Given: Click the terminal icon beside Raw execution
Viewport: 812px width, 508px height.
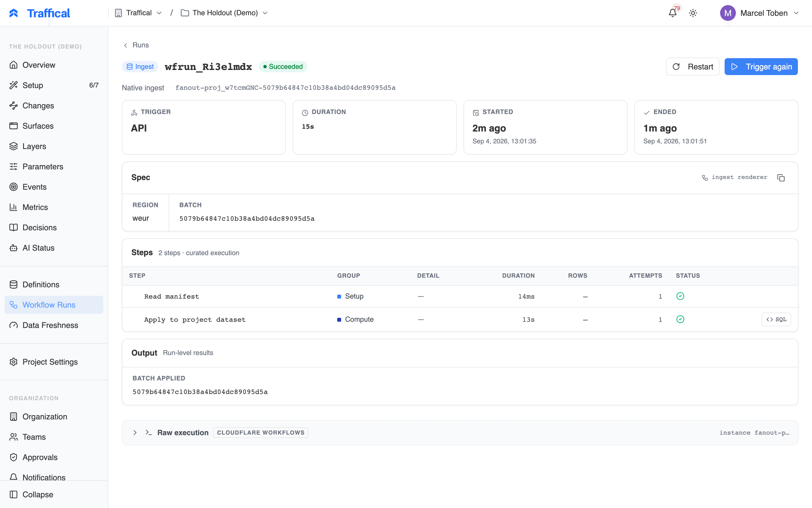Looking at the screenshot, I should [148, 432].
